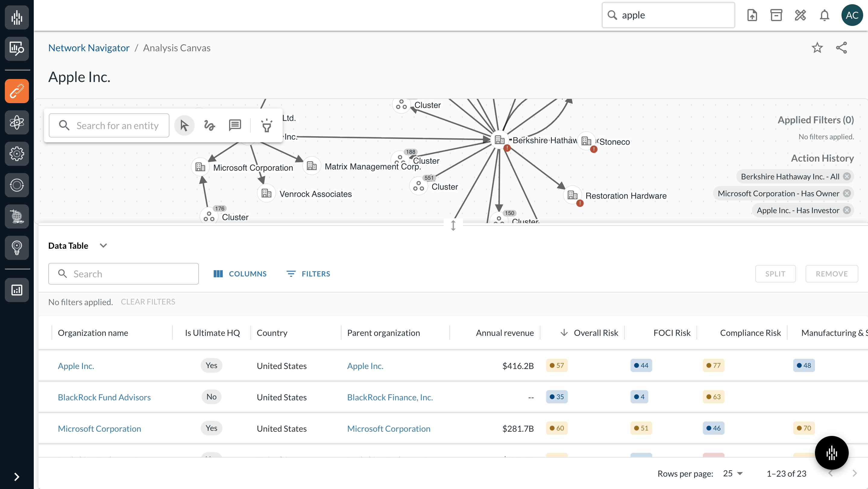Select the orange Network Navigator link icon
Screen dimensions: 868x489
point(17,91)
